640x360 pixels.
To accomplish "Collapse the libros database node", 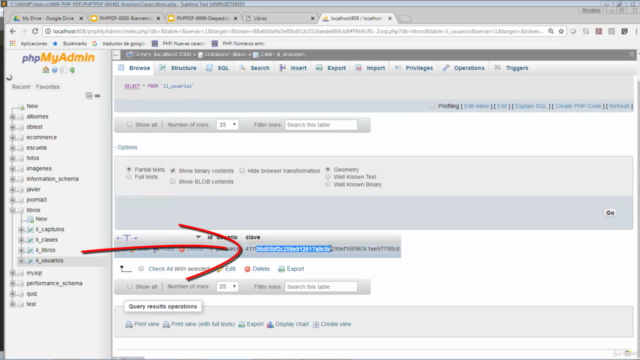I will (x=13, y=210).
